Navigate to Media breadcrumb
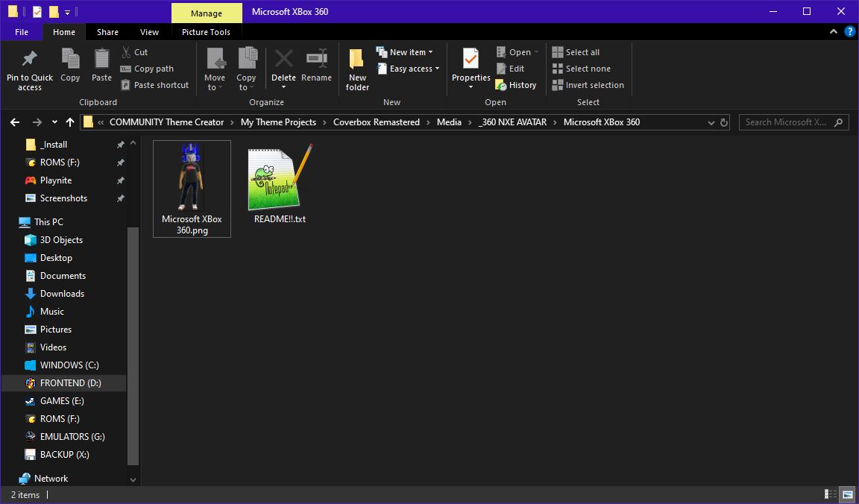Viewport: 859px width, 504px height. tap(449, 122)
